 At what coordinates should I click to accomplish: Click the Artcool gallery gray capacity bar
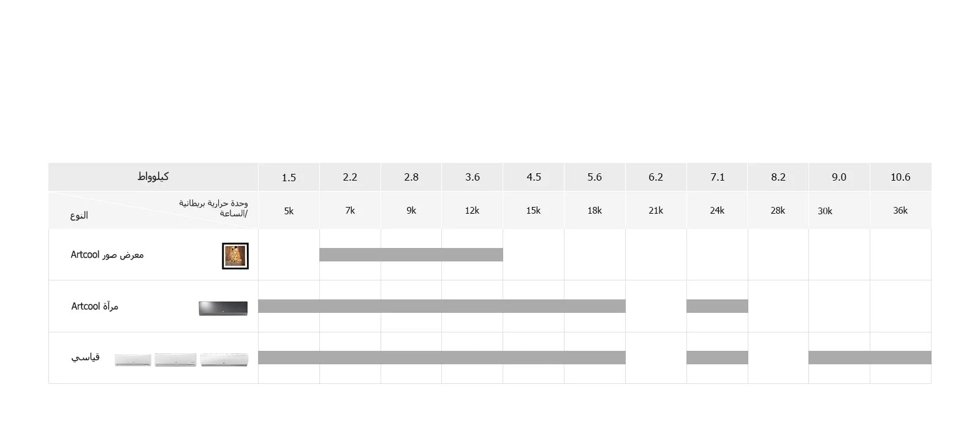pyautogui.click(x=411, y=255)
